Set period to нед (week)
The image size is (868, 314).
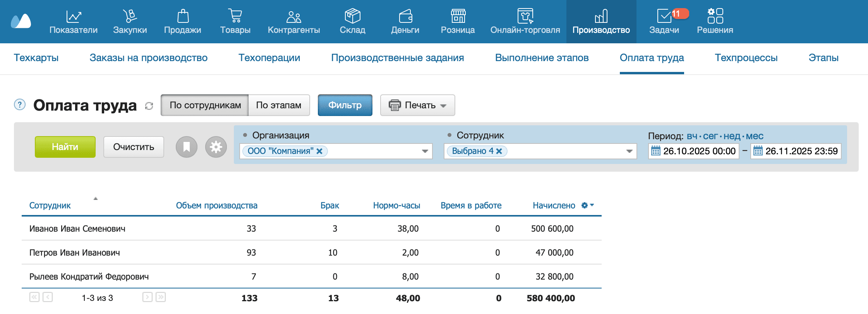(x=732, y=136)
